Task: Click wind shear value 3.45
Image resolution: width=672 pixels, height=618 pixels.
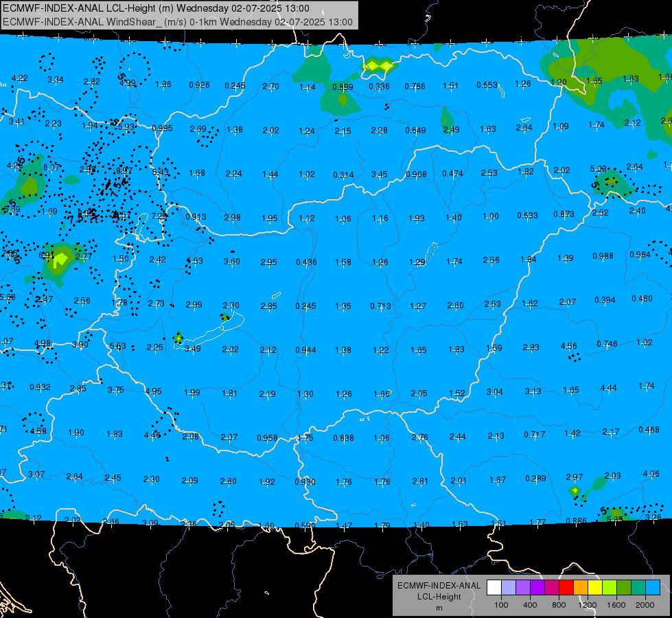Action: (380, 174)
